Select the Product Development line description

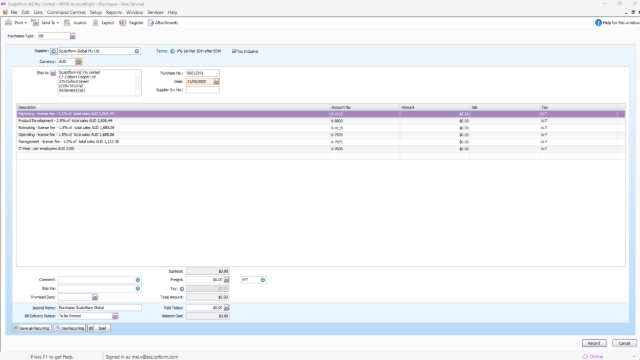[x=65, y=121]
